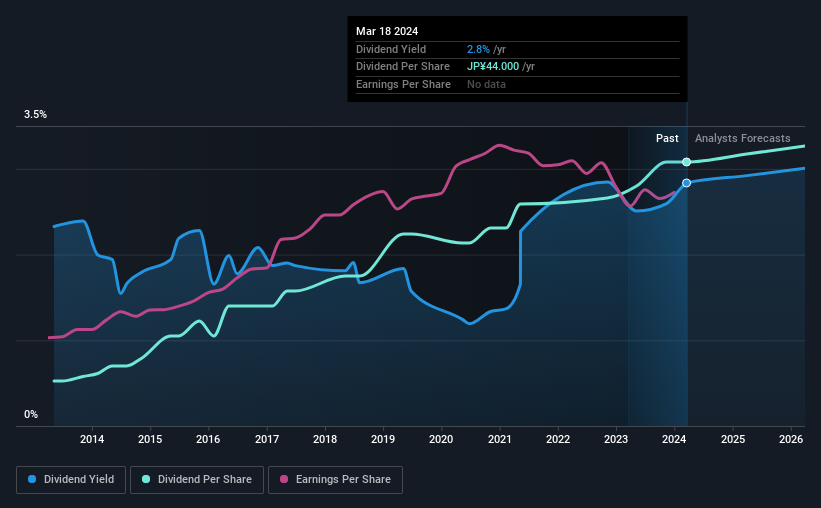Viewport: 821px width, 508px height.
Task: Click the 'Mar 18 2024' tooltip date
Action: click(387, 31)
